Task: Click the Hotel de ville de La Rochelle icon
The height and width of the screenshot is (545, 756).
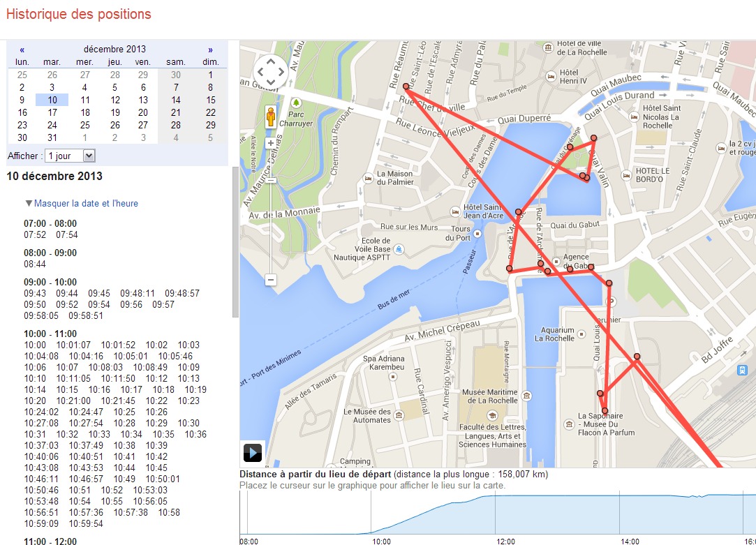Action: 548,47
